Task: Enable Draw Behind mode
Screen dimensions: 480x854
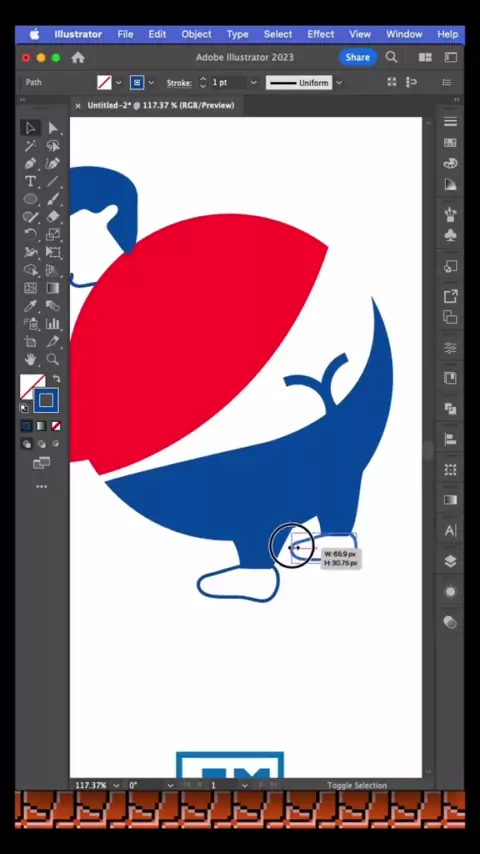Action: (x=41, y=444)
